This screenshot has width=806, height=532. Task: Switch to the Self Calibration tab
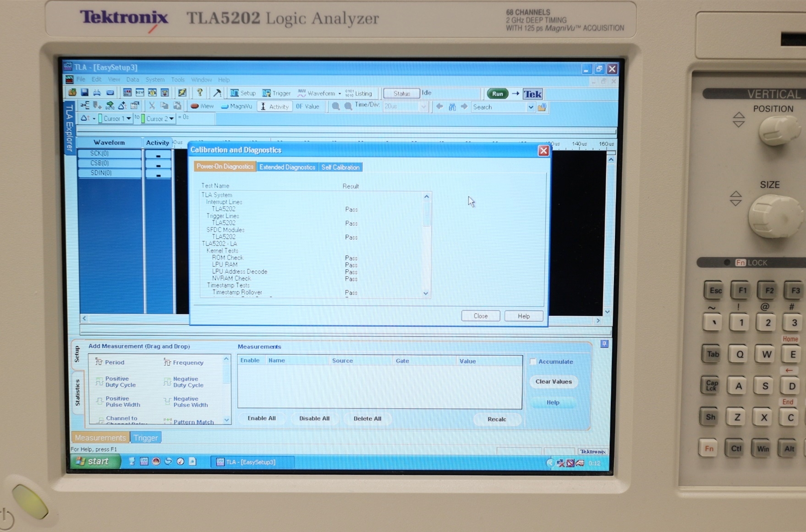[340, 167]
